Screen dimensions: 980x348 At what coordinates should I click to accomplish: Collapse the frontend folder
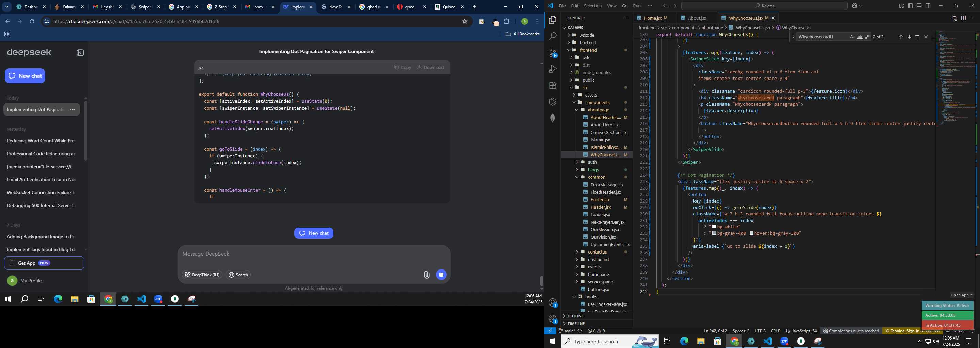pyautogui.click(x=597, y=50)
